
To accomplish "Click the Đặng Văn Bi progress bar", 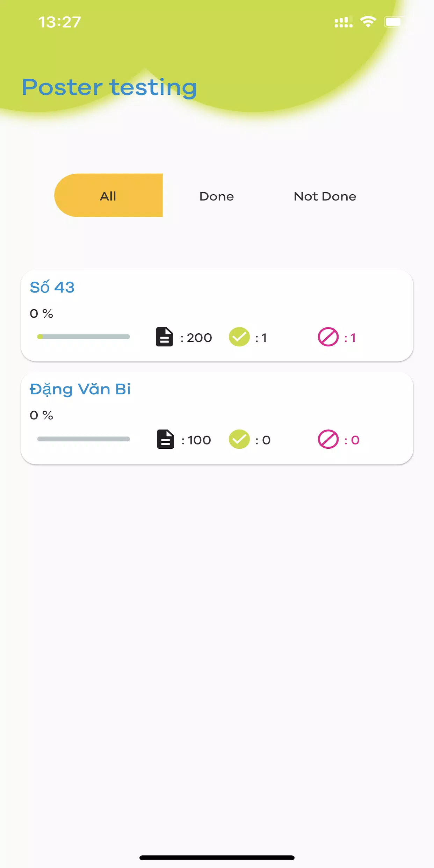I will pos(84,439).
